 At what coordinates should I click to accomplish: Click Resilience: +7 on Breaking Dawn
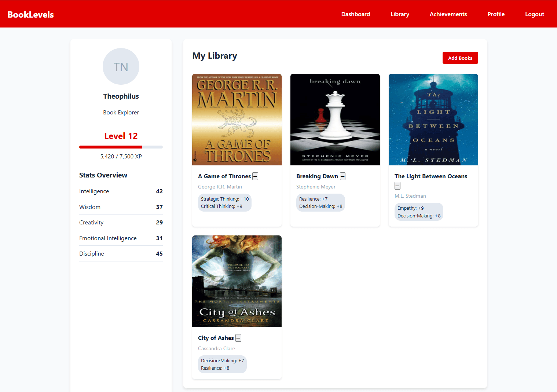pos(314,199)
